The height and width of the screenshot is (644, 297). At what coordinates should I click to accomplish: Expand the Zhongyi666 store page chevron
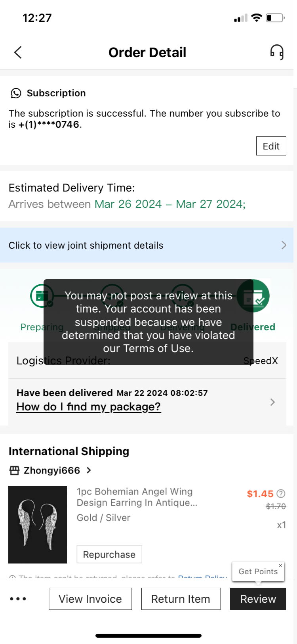coord(88,470)
